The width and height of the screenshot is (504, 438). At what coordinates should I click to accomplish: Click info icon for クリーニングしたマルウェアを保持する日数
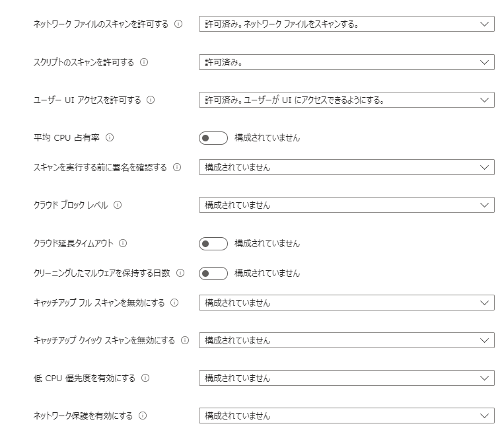[180, 273]
